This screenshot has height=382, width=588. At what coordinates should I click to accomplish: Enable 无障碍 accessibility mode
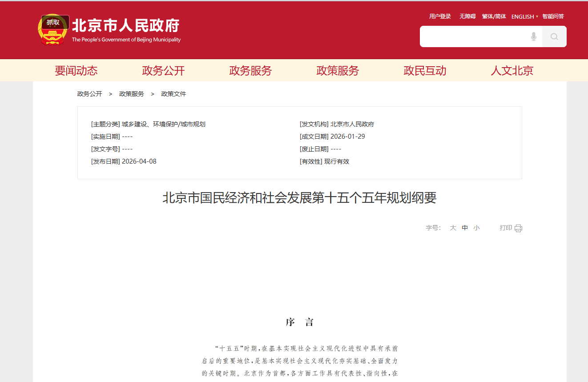467,16
